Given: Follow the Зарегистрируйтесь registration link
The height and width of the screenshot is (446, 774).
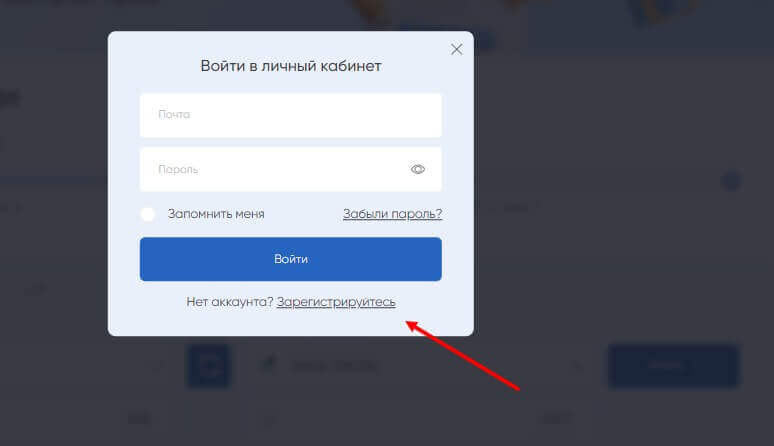Looking at the screenshot, I should [x=336, y=301].
